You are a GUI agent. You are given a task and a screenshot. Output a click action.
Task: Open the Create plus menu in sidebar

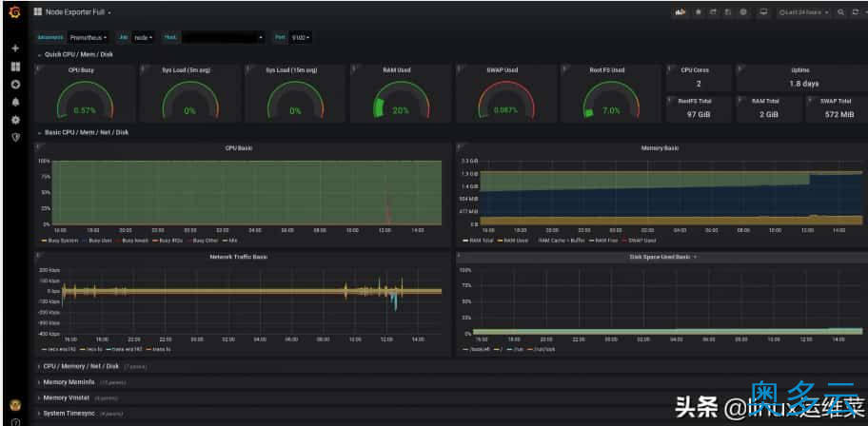(x=15, y=48)
